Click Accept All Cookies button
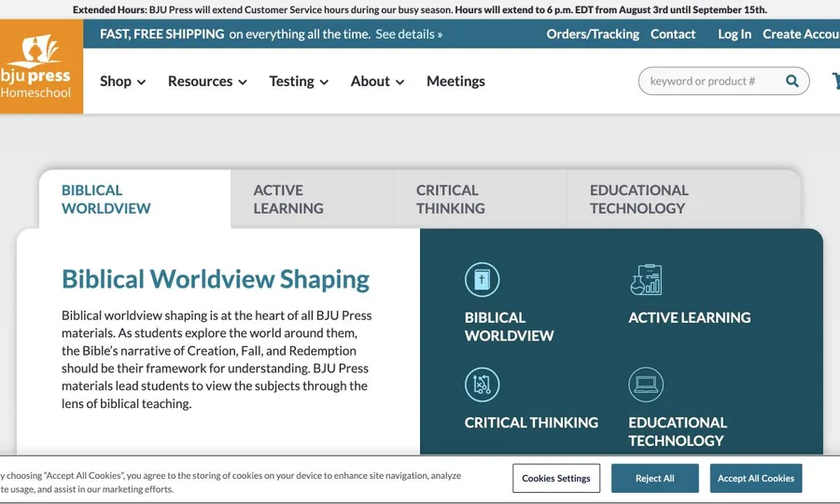840x504 pixels. pos(756,478)
